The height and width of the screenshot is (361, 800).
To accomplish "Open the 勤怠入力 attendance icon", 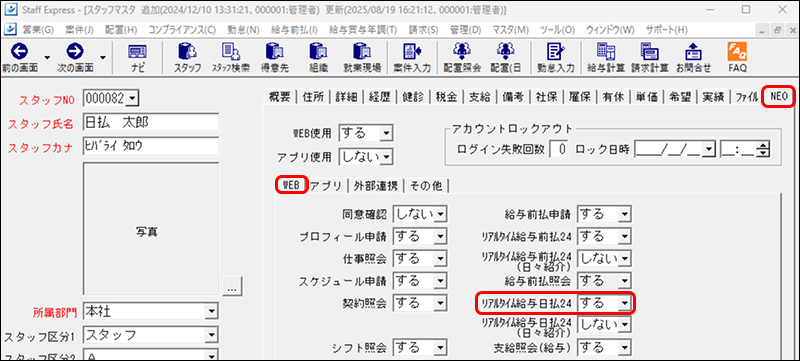I will point(555,51).
